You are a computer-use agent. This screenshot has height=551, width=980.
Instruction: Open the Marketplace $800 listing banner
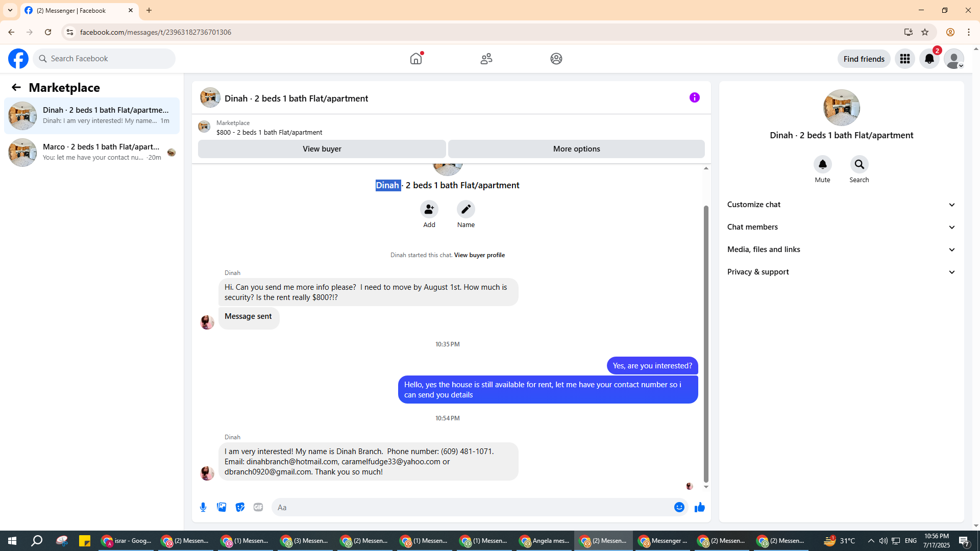[x=451, y=128]
